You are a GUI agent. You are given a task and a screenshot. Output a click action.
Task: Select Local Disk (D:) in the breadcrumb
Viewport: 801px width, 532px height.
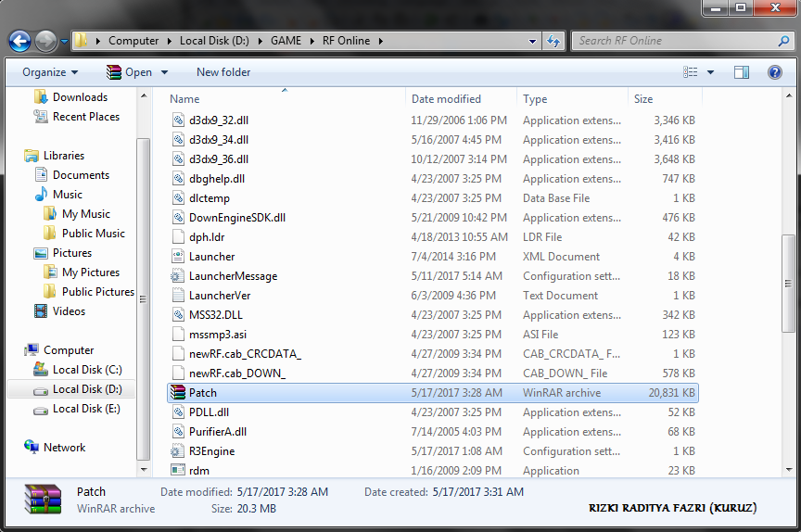214,41
